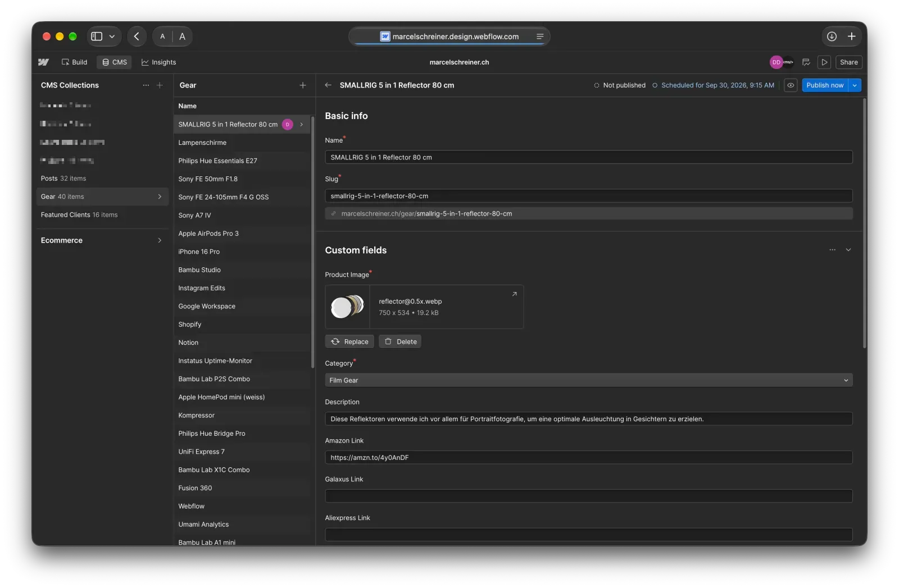Open browser downloads icon

(832, 37)
